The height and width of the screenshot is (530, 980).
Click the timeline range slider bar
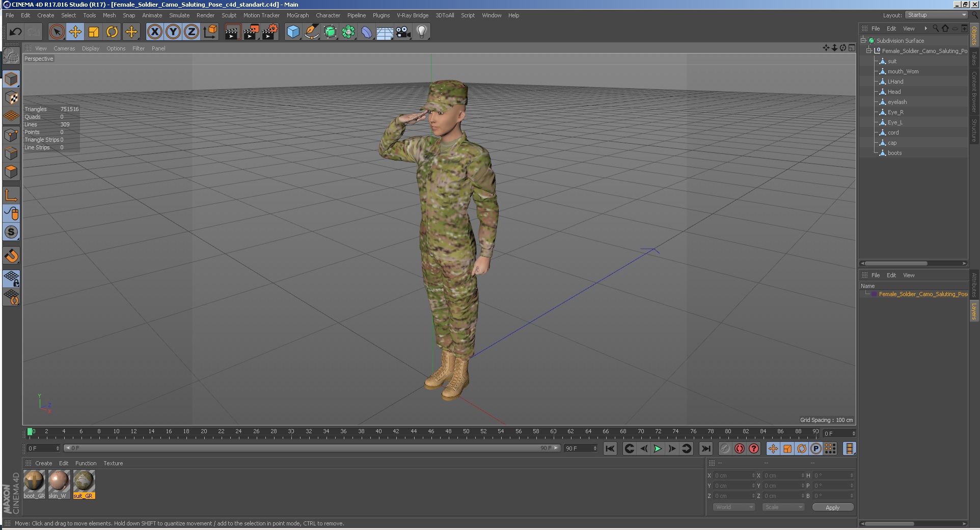point(312,448)
